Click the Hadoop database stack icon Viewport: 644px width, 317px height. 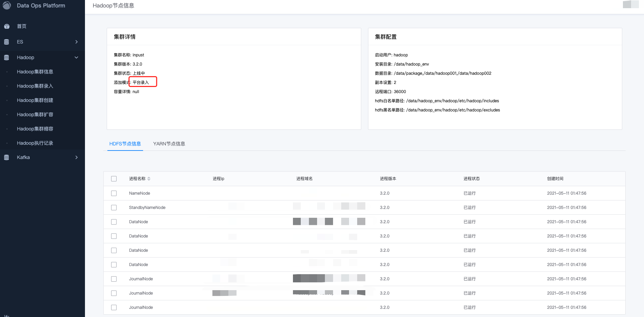pyautogui.click(x=6, y=57)
